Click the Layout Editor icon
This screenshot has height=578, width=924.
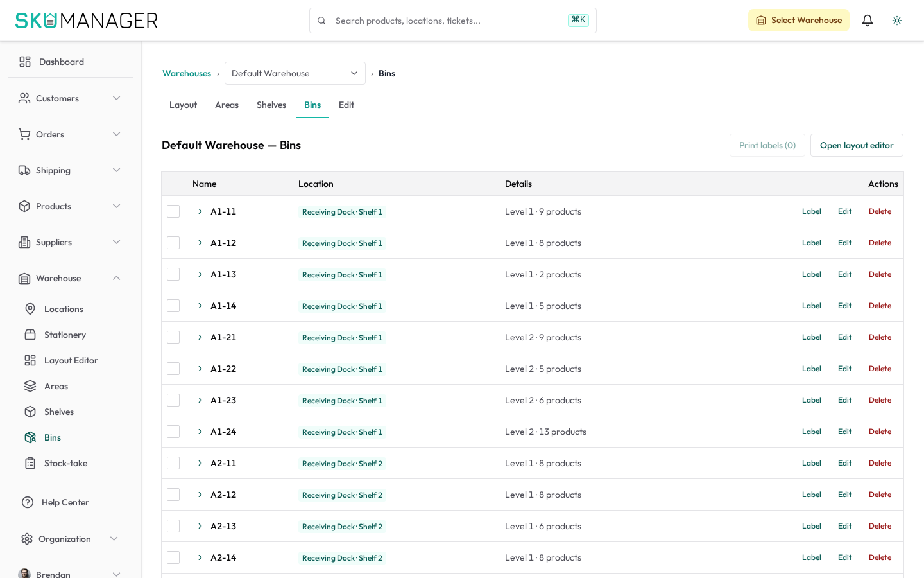[30, 360]
